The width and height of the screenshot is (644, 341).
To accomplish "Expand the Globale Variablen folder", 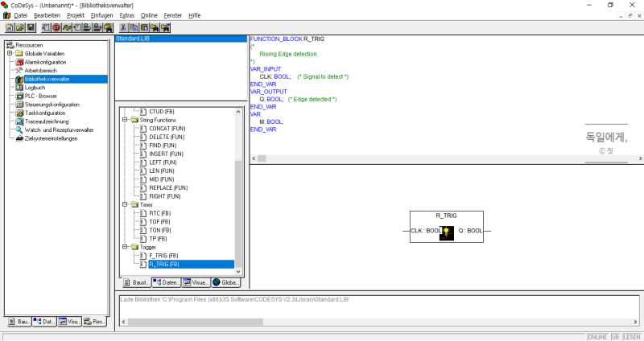I will coord(10,53).
